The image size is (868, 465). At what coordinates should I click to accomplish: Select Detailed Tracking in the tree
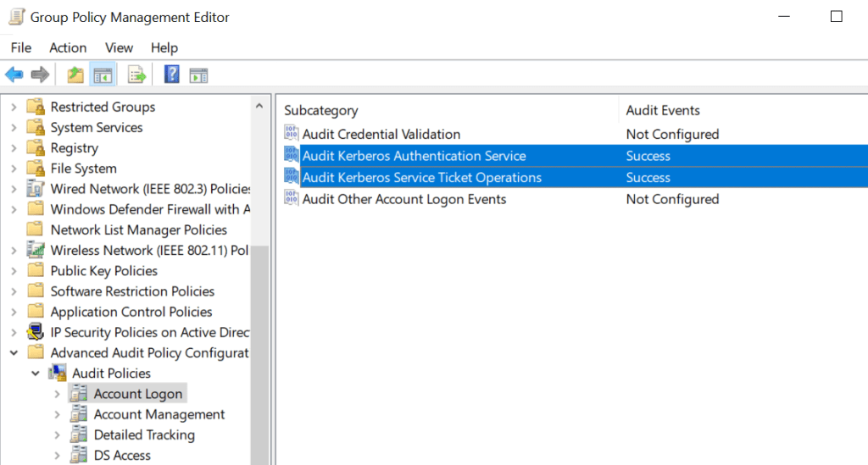click(144, 435)
